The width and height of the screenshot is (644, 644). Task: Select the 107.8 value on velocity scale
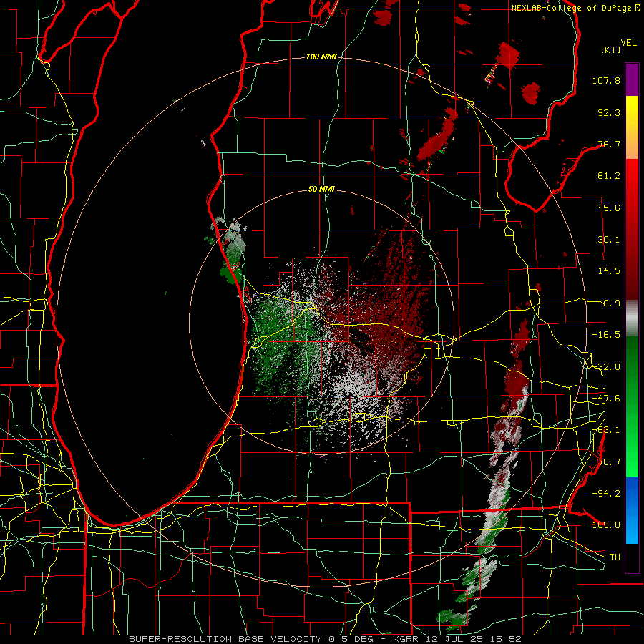[606, 80]
